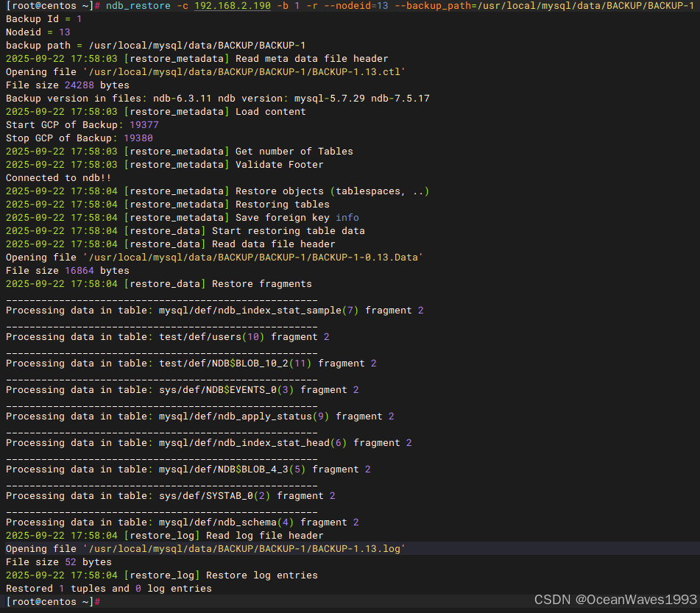Click 'File size 24288 bytes' line

[68, 85]
